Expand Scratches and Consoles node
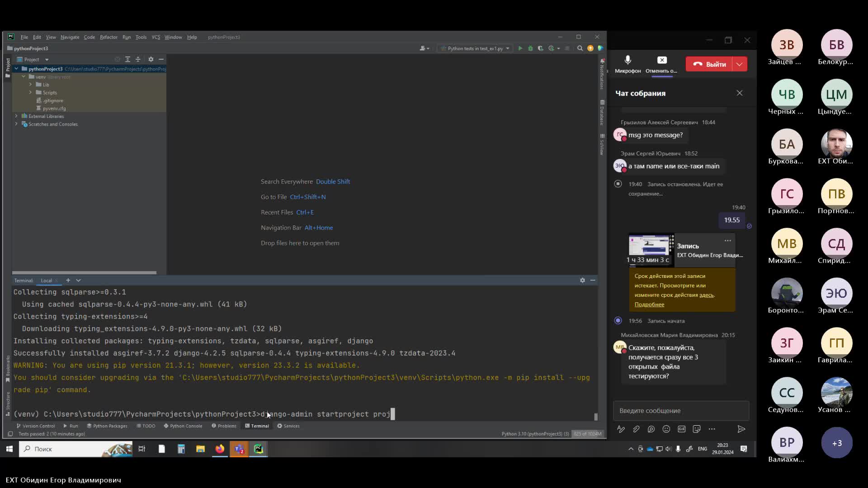Viewport: 868px width, 488px height. pos(16,124)
